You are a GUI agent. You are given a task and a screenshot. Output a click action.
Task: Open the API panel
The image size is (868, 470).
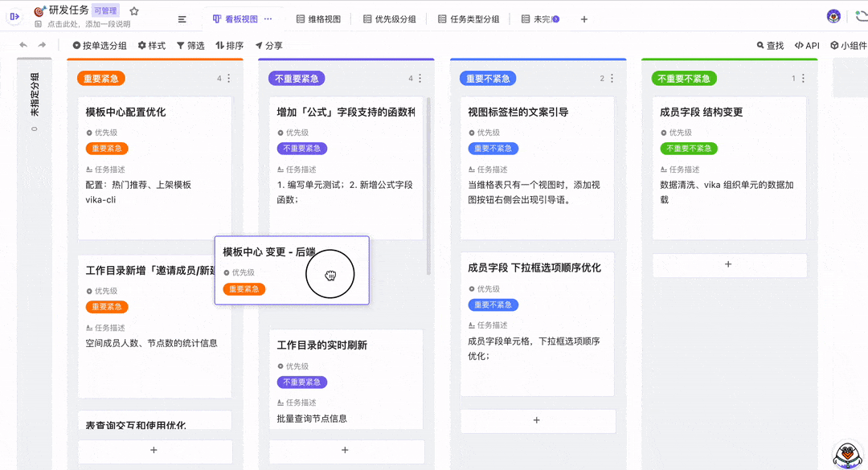coord(807,46)
